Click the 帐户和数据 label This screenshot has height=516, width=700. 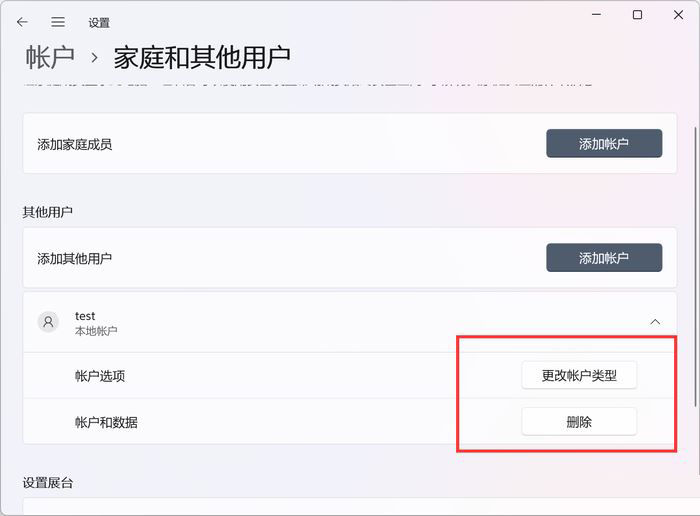pos(106,422)
